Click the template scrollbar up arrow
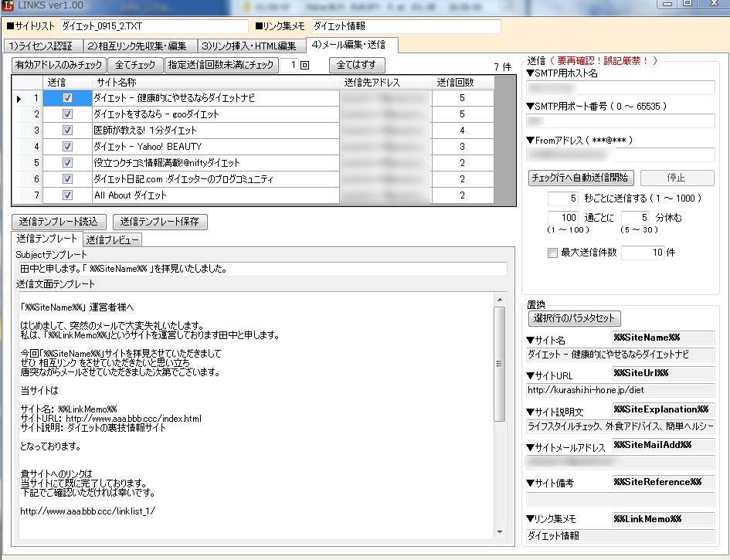Image resolution: width=730 pixels, height=560 pixels. coord(500,300)
